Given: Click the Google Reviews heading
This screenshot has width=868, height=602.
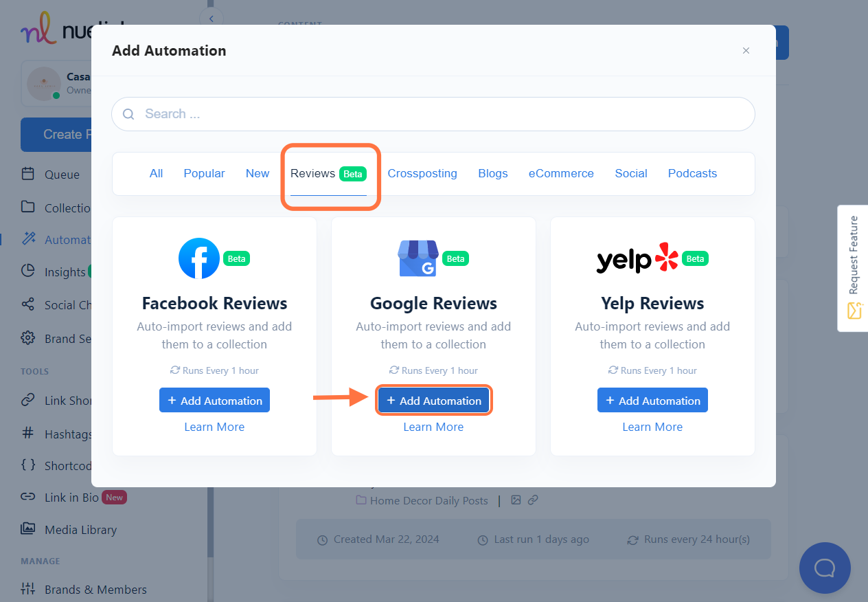Looking at the screenshot, I should pos(433,304).
